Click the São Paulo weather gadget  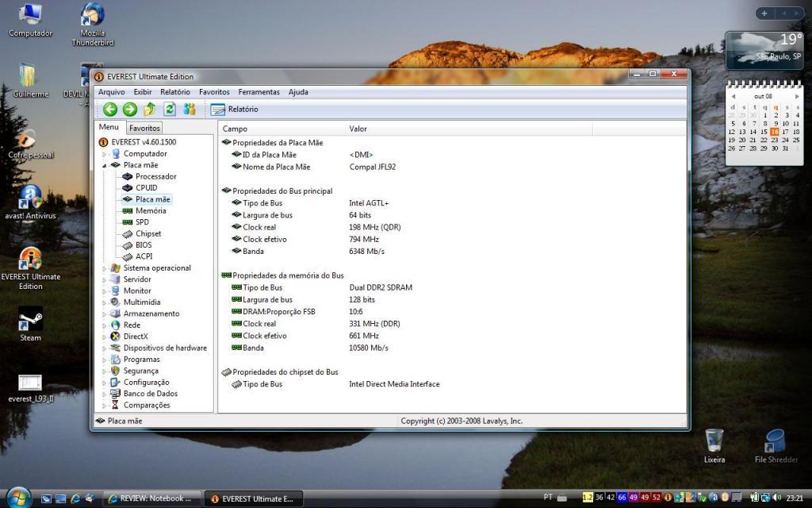click(764, 50)
